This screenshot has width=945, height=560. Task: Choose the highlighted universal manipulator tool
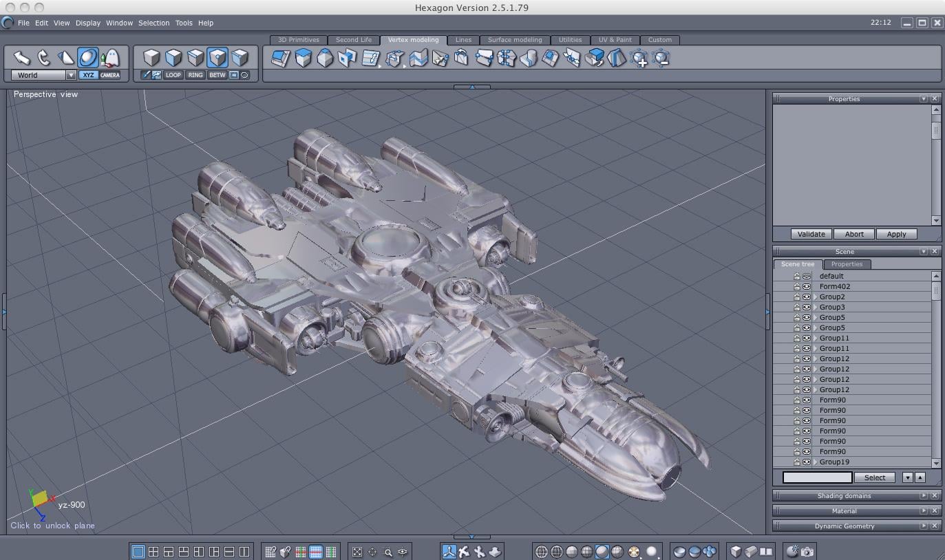[x=88, y=58]
